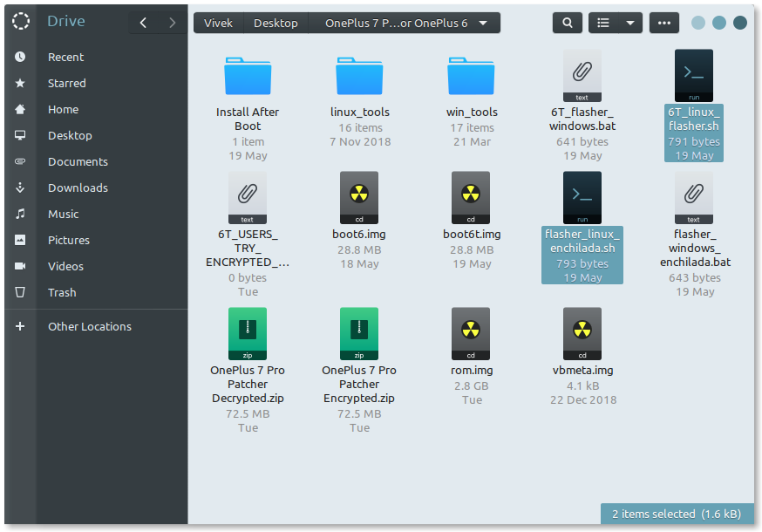The height and width of the screenshot is (532, 762).
Task: Click the clock icon beside Recent
Action: [x=20, y=57]
